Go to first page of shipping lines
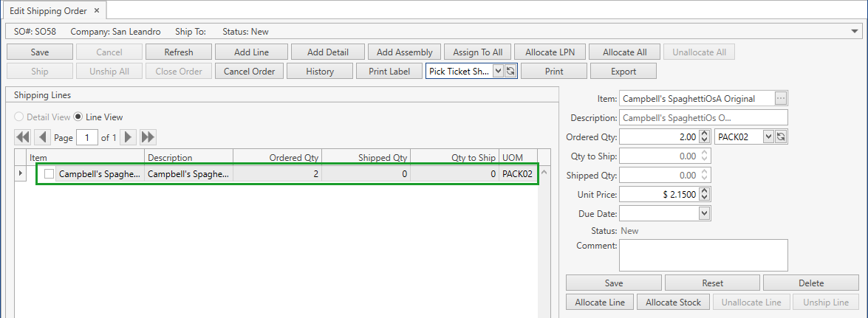 tap(23, 137)
